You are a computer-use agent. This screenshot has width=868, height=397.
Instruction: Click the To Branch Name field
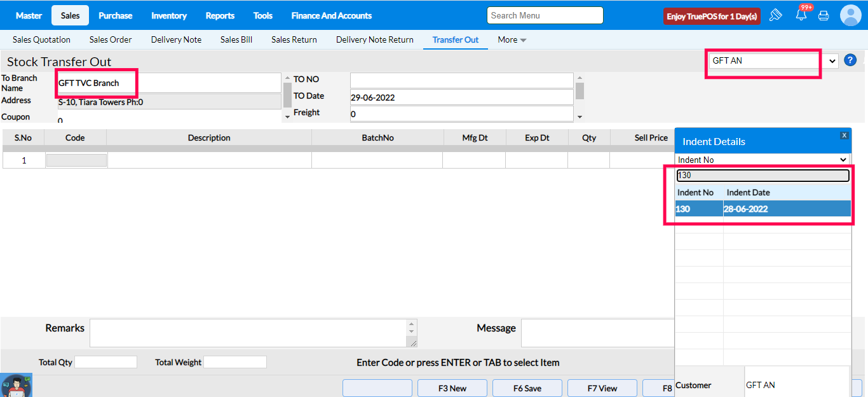point(168,83)
